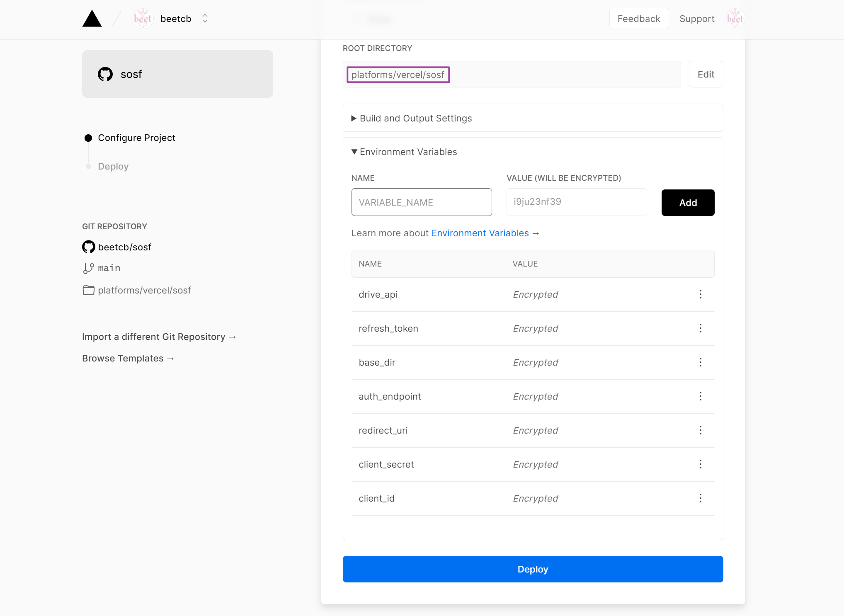This screenshot has width=844, height=616.
Task: Open more options for client_id variable
Action: (700, 498)
